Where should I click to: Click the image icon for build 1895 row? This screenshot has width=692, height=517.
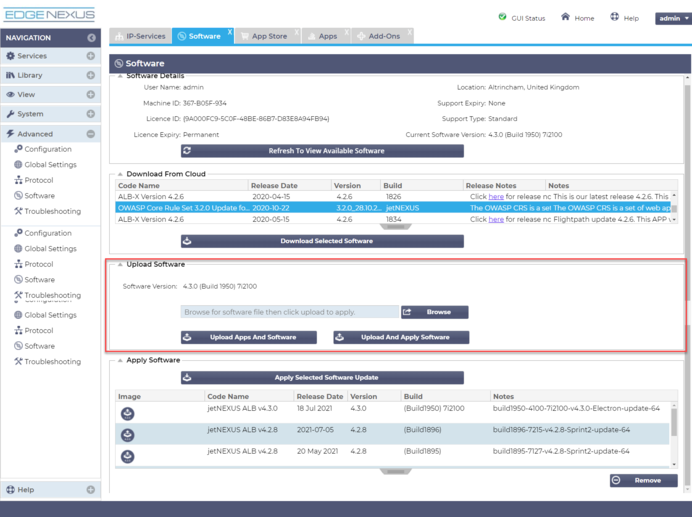pos(128,456)
